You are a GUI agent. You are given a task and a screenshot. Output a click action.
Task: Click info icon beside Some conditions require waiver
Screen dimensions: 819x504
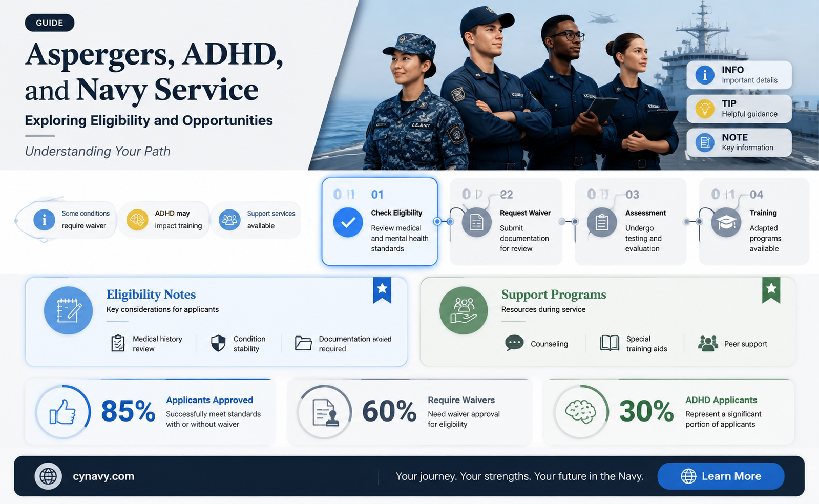[45, 220]
